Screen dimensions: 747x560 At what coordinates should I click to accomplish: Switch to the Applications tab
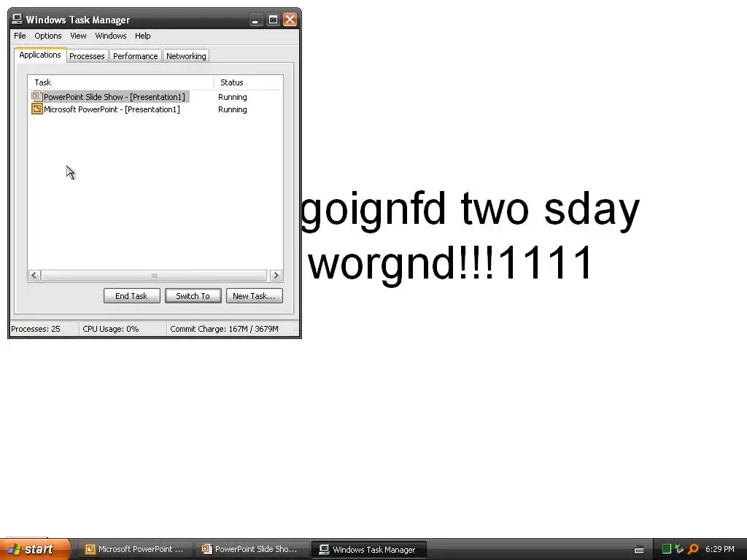click(x=40, y=55)
